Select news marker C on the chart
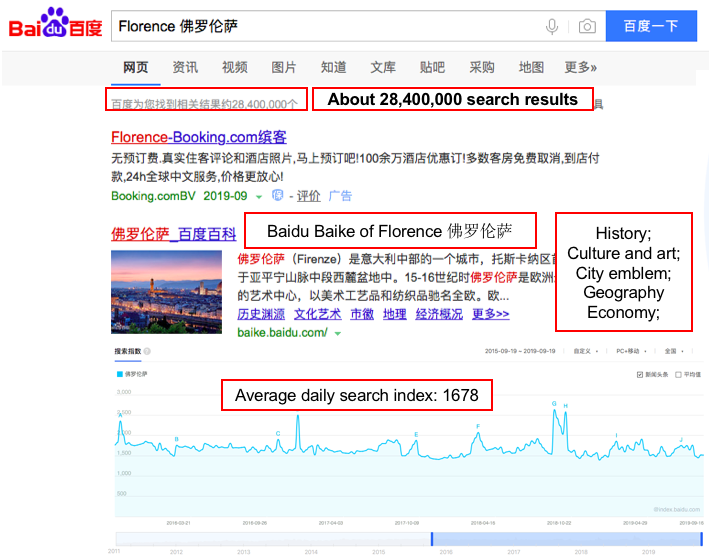The width and height of the screenshot is (709, 558). click(278, 433)
